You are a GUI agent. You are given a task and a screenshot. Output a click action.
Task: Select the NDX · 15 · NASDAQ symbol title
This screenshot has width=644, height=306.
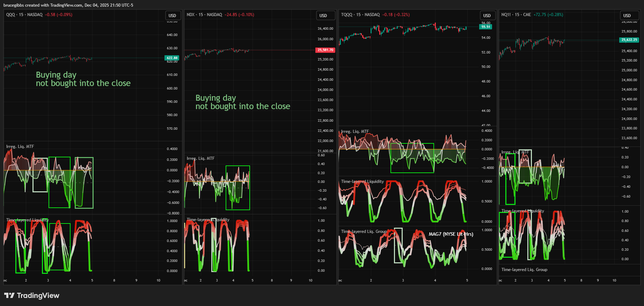click(x=204, y=15)
